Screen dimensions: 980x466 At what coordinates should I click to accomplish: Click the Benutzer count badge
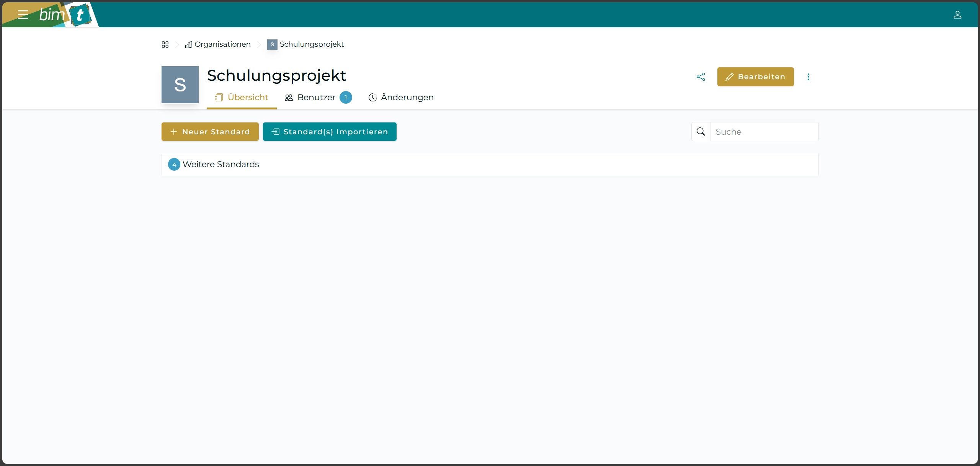click(346, 98)
